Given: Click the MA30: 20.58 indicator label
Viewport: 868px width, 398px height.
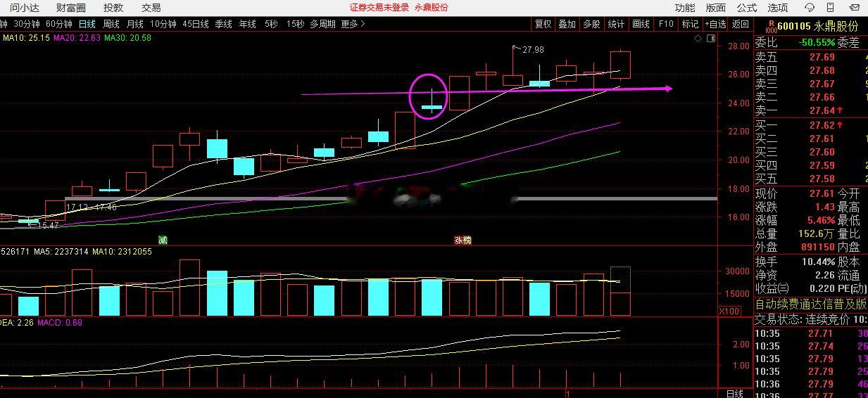Looking at the screenshot, I should pos(127,38).
